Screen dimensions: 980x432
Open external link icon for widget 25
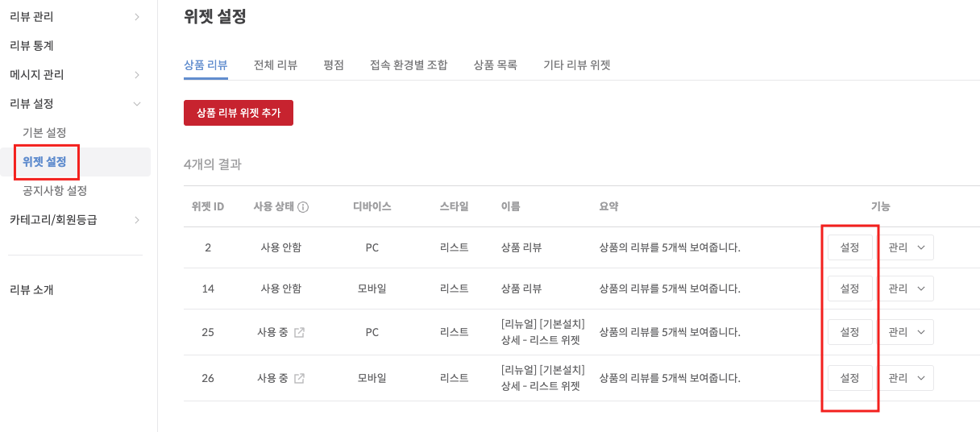[299, 332]
